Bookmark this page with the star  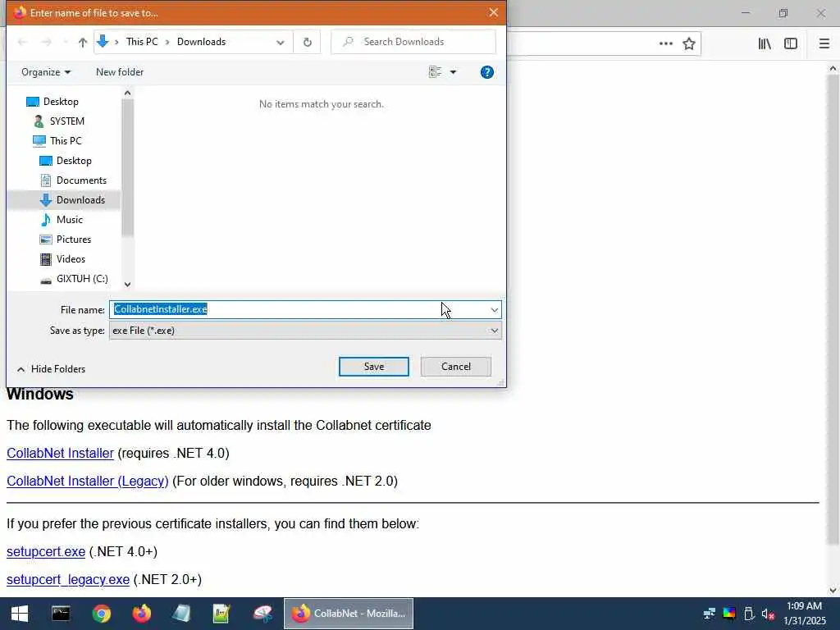(689, 43)
